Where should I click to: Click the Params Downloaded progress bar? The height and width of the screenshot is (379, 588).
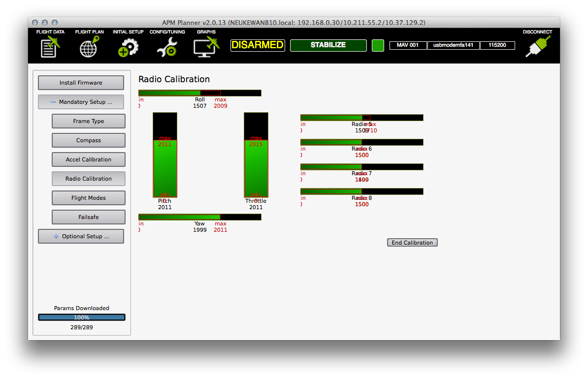coord(82,317)
